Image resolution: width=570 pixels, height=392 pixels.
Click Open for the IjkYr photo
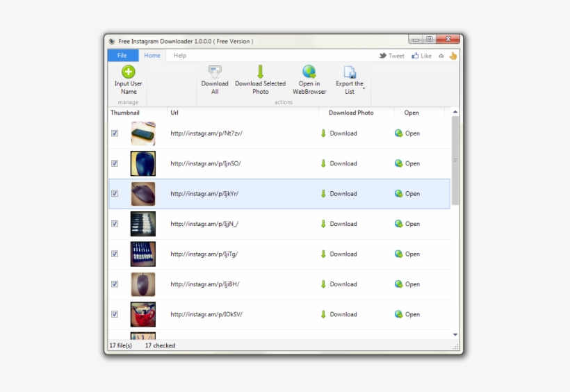(407, 194)
